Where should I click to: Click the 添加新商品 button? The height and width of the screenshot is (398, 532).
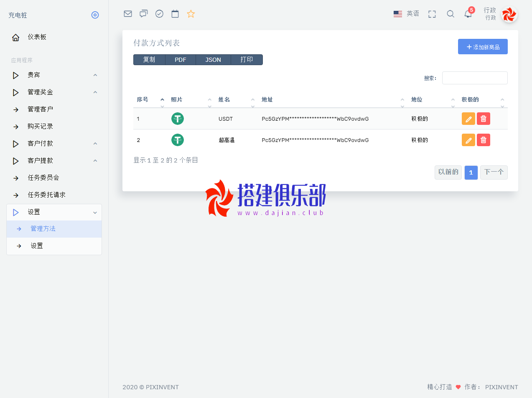(483, 47)
